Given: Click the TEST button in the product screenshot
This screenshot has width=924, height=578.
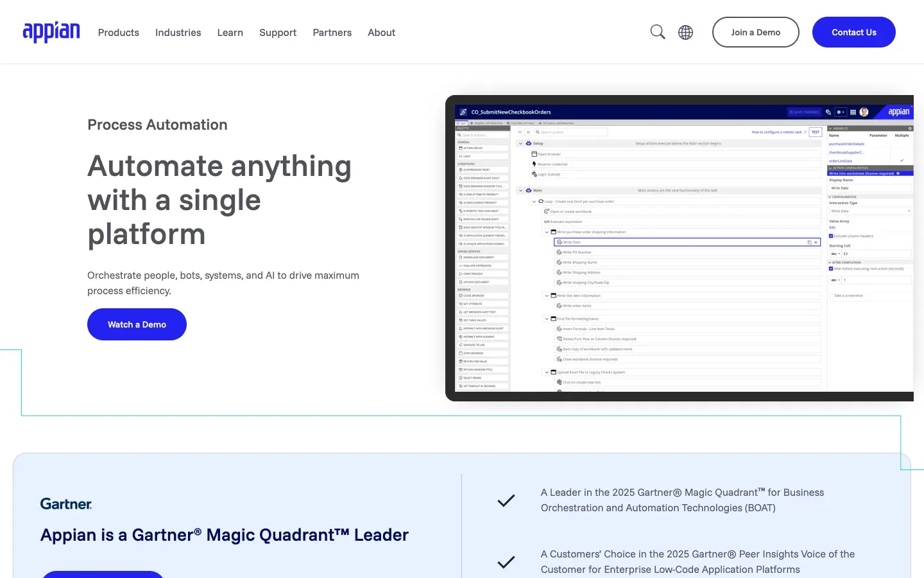Looking at the screenshot, I should click(x=816, y=132).
